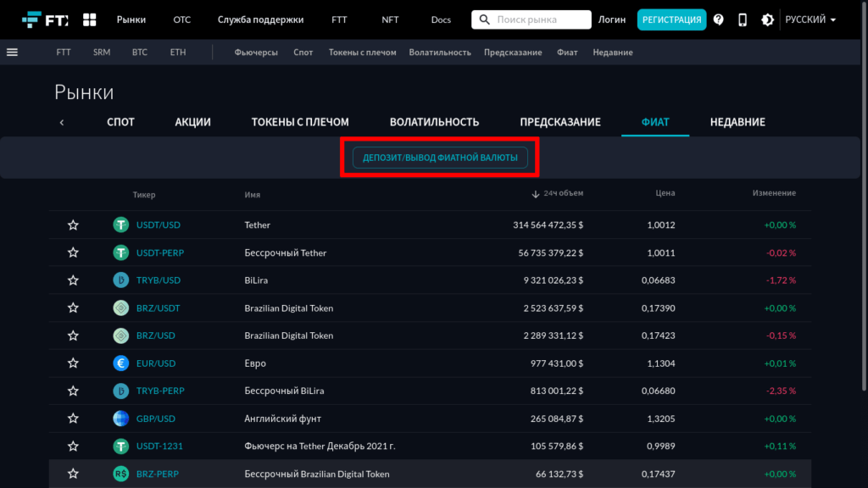The width and height of the screenshot is (868, 488).
Task: Star the TRYB/USD market as favorite
Action: coord(73,280)
